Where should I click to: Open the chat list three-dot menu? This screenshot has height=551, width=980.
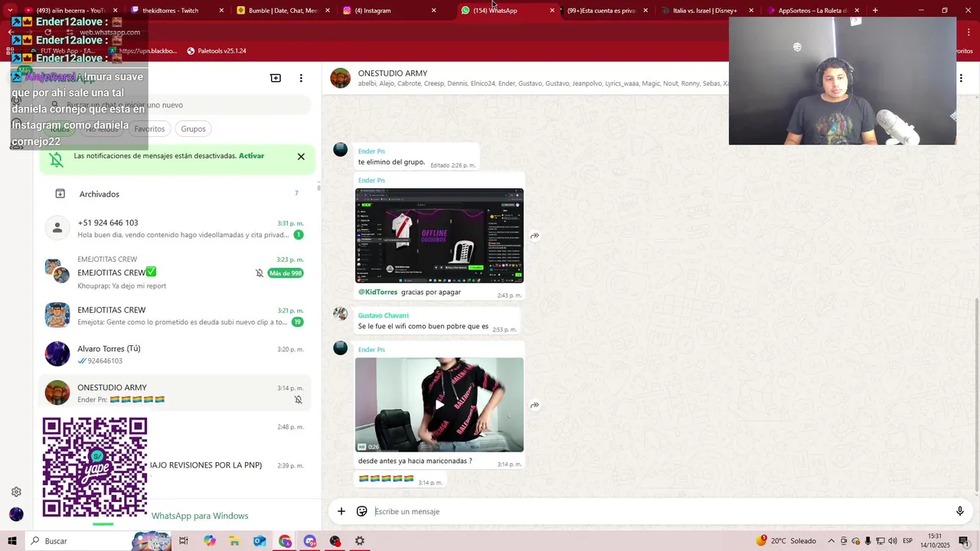pos(301,78)
